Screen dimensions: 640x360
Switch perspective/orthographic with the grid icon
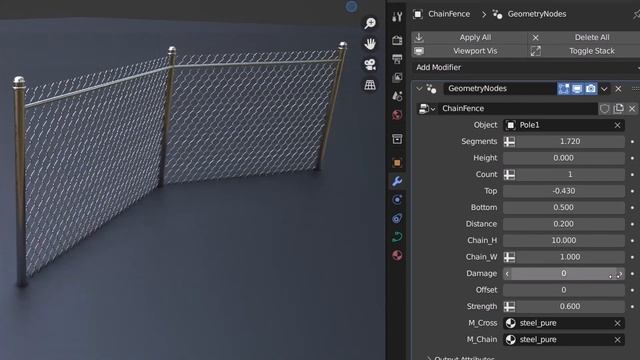tap(370, 85)
